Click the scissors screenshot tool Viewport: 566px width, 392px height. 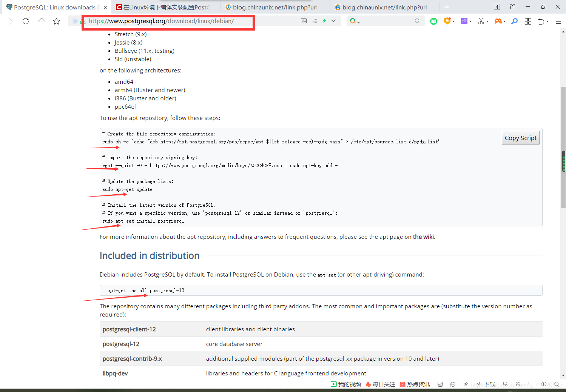481,21
